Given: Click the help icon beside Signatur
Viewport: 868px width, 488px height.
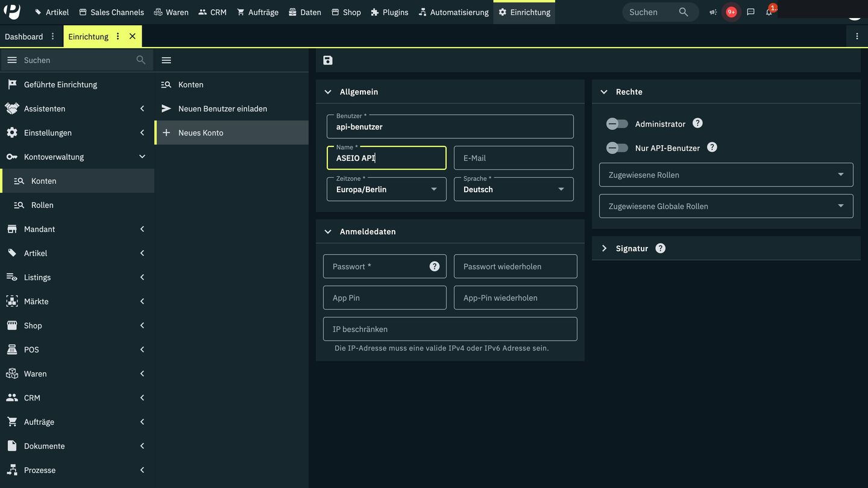Looking at the screenshot, I should [x=660, y=248].
